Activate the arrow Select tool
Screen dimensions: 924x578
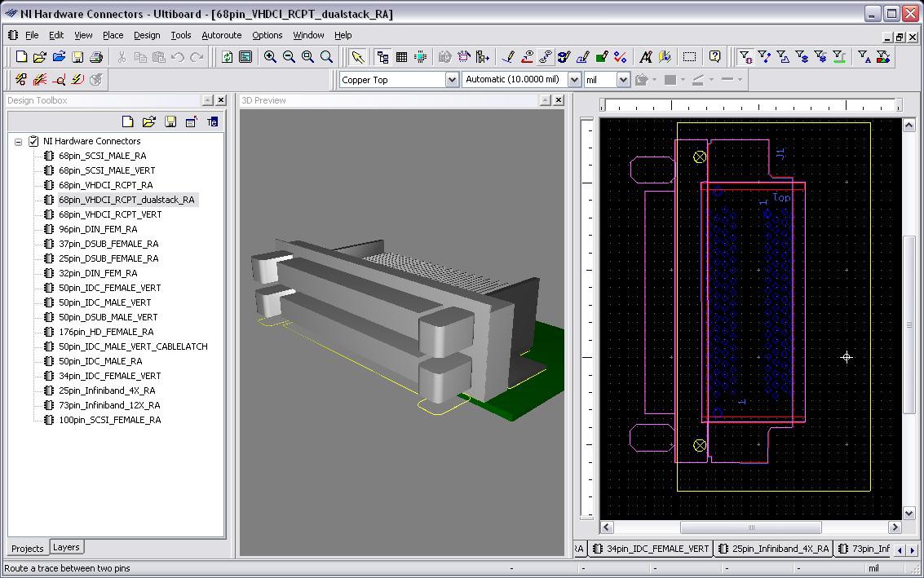[357, 56]
